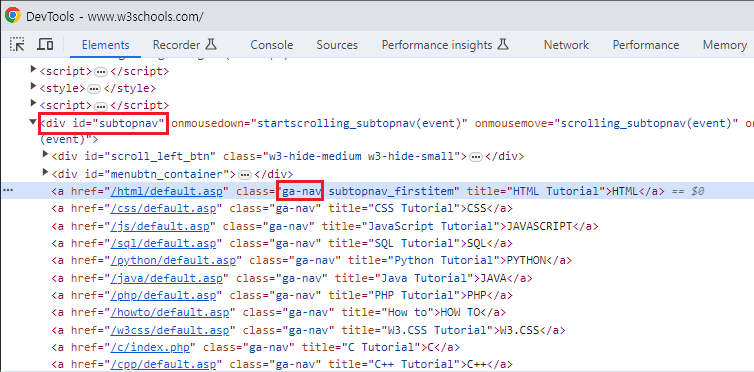This screenshot has width=754, height=372.
Task: Click the W3.CSS anchor text content
Action: [520, 330]
